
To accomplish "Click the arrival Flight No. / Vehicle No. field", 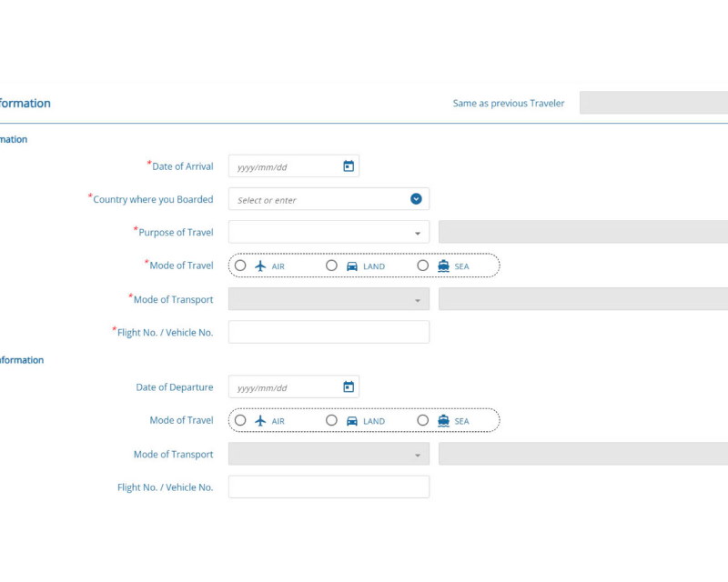I will click(329, 332).
